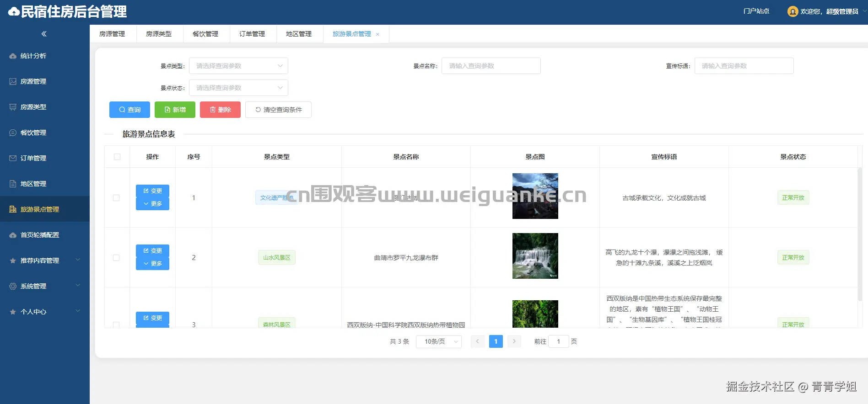Switch to the 地区管理 tab
The height and width of the screenshot is (404, 868).
pos(299,34)
